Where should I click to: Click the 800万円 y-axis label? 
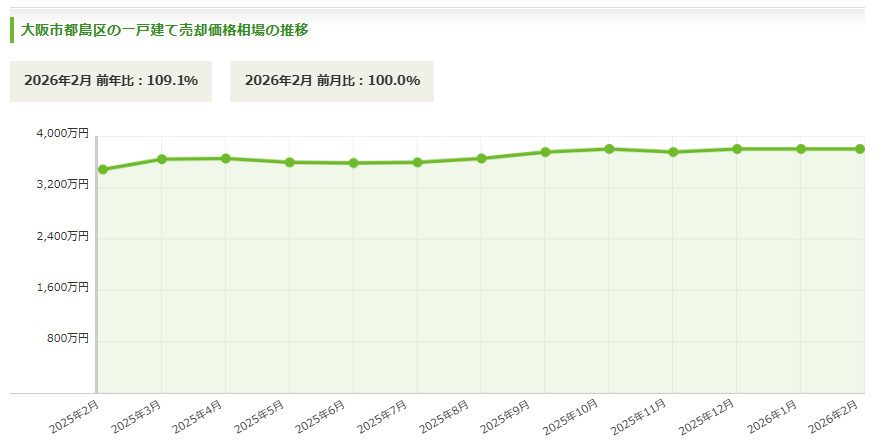(x=68, y=338)
